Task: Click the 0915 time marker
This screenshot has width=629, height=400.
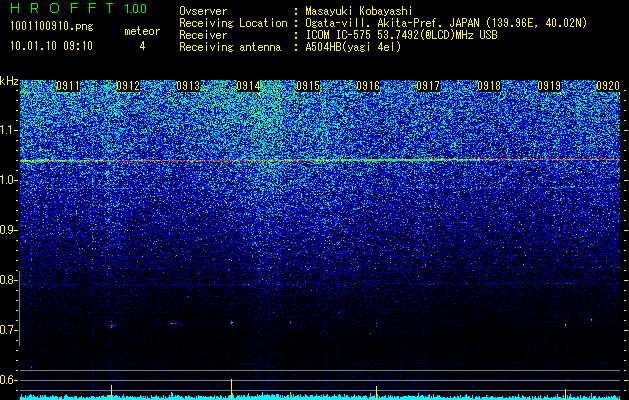Action: coord(308,86)
